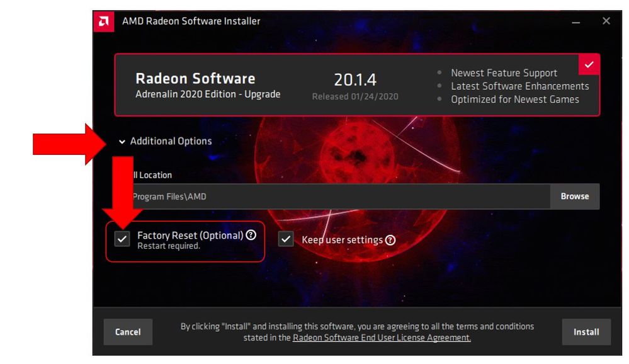
Task: Click the AMD logo icon in title bar
Action: 103,21
